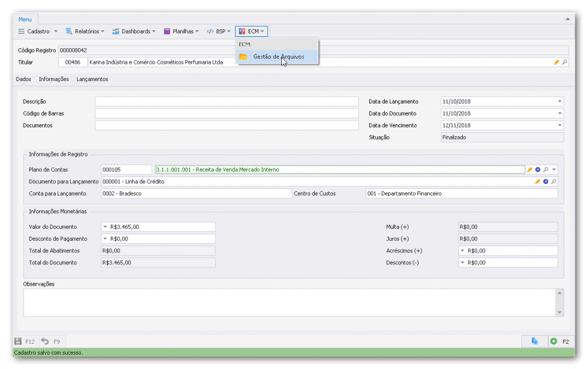Click the Código de Barras input field
The width and height of the screenshot is (588, 369).
(226, 113)
